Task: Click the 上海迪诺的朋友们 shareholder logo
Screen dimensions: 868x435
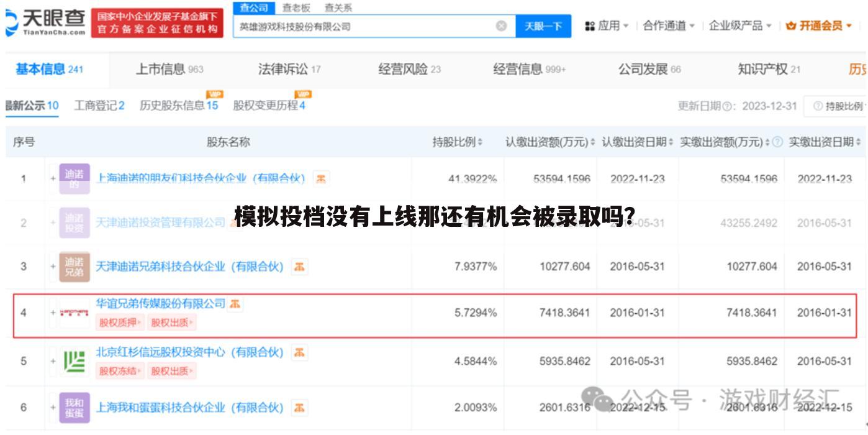Action: [x=74, y=179]
